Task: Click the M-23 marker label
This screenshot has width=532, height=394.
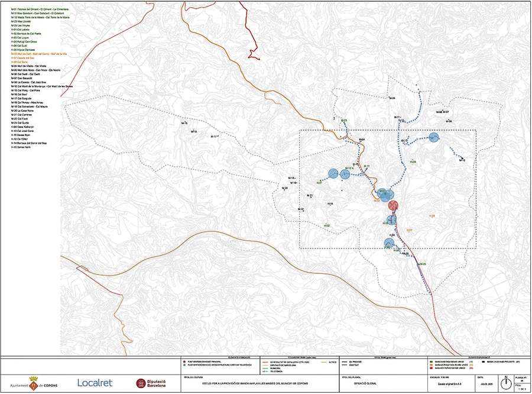Action: point(343,121)
